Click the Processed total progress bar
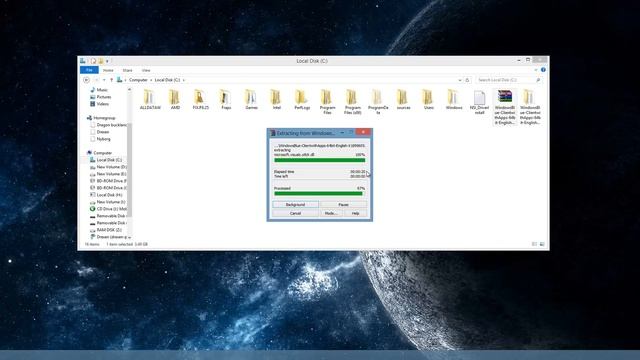This screenshot has height=360, width=640. 320,193
